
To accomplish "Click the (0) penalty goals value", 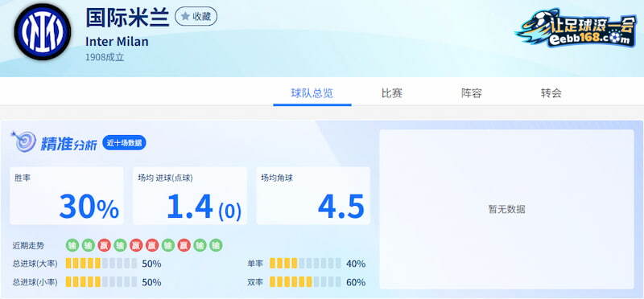I will click(x=230, y=211).
